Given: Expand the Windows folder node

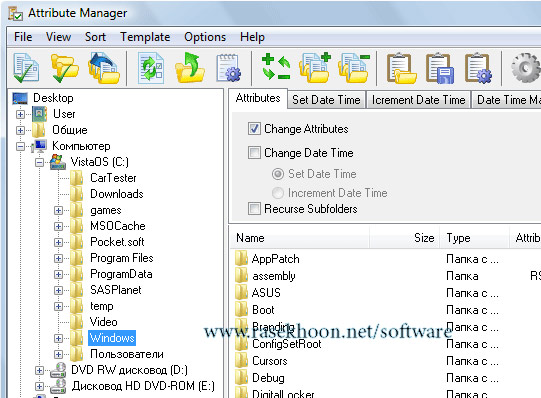Looking at the screenshot, I should (58, 338).
